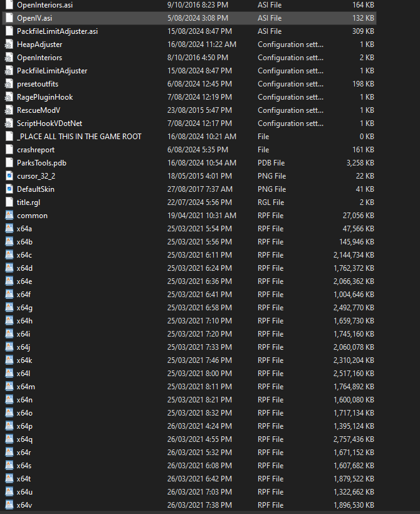
Task: Click the x64i RPF archive icon
Action: (x=9, y=333)
